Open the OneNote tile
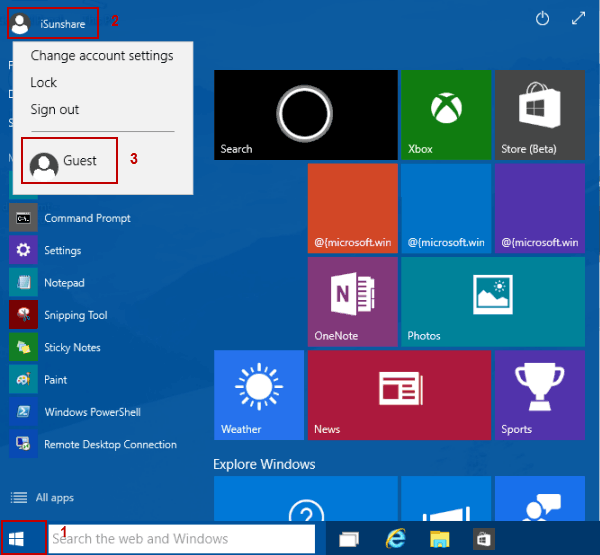Image resolution: width=600 pixels, height=555 pixels. (x=352, y=302)
